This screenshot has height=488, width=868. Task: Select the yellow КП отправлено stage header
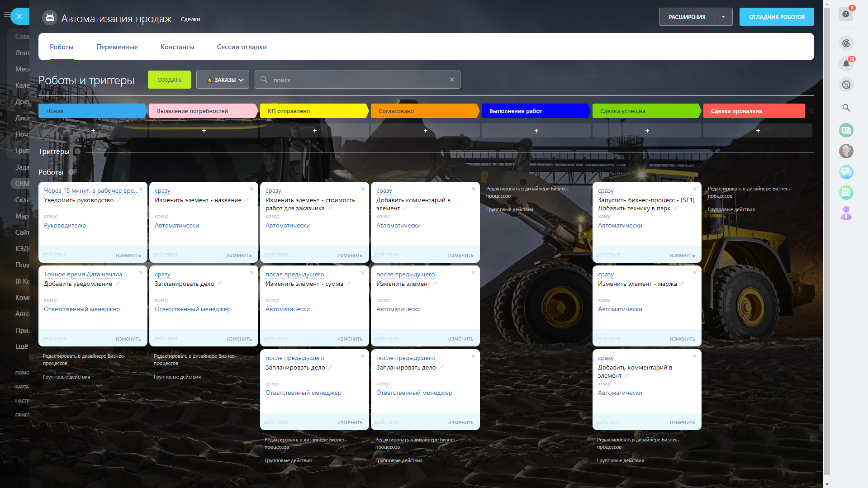313,111
